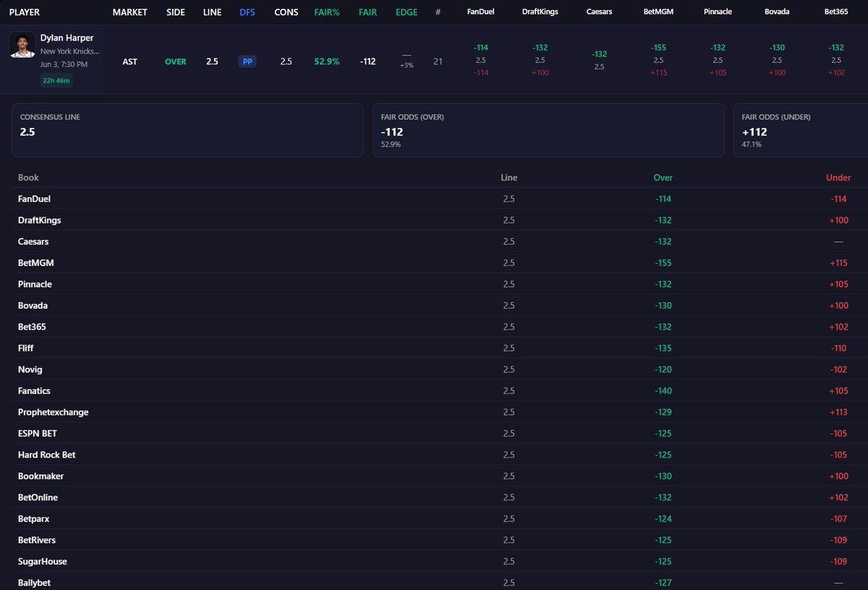Click the Bovada column header at top
Screen dimensions: 868x590
click(777, 12)
